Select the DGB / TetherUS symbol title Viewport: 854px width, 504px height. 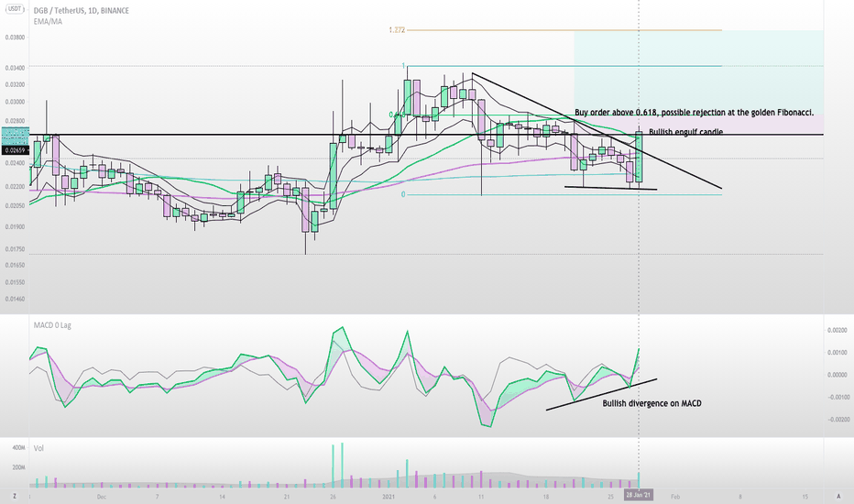(82, 10)
